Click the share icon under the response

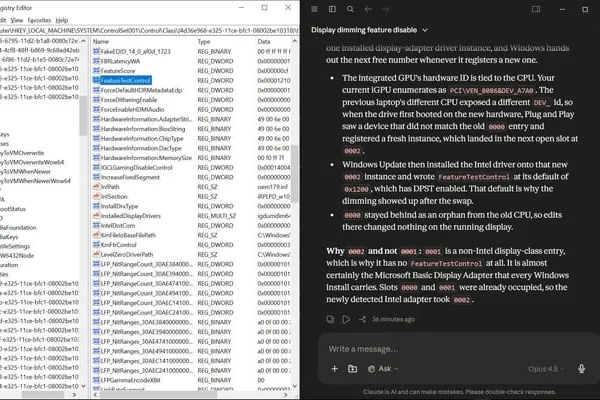click(x=362, y=319)
